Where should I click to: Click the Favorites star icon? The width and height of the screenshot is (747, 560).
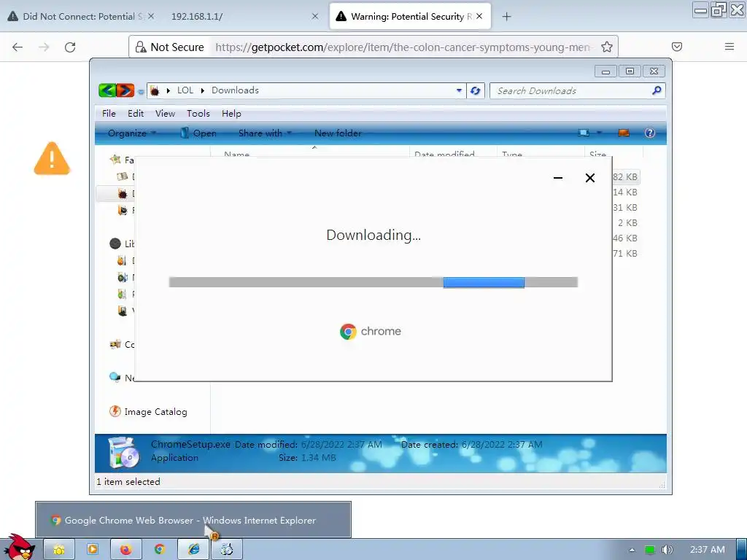tap(115, 159)
